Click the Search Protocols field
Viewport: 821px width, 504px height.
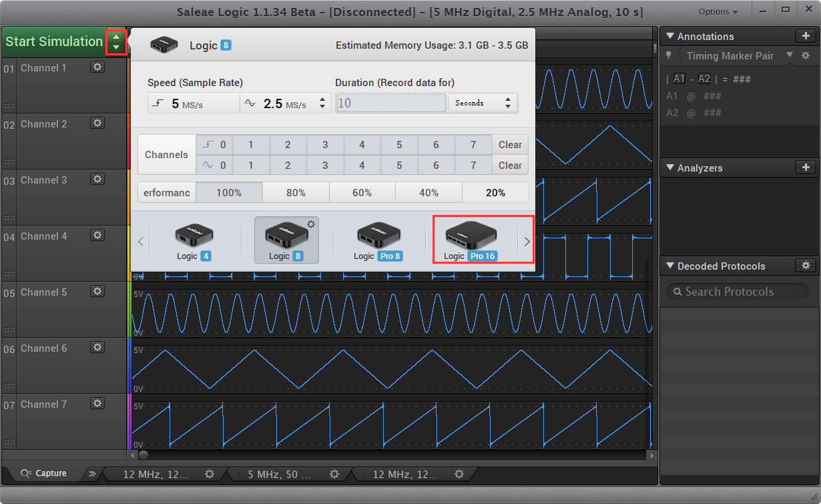click(x=738, y=292)
